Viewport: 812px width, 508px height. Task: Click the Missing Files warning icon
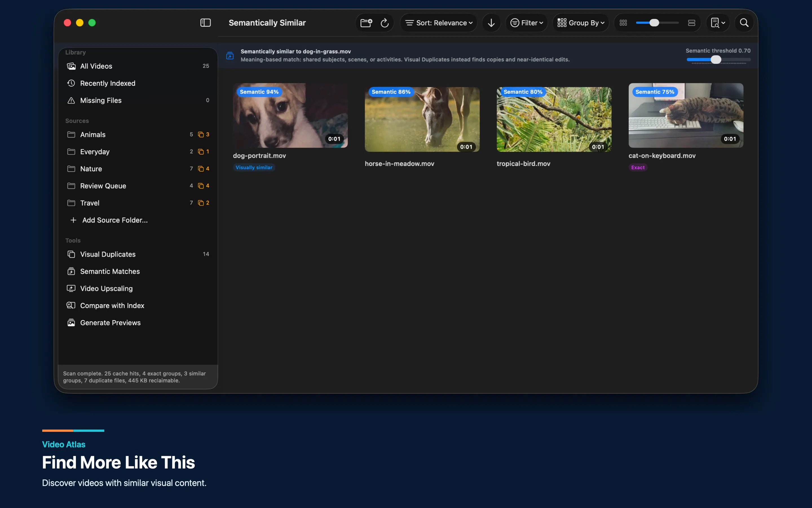click(x=71, y=100)
